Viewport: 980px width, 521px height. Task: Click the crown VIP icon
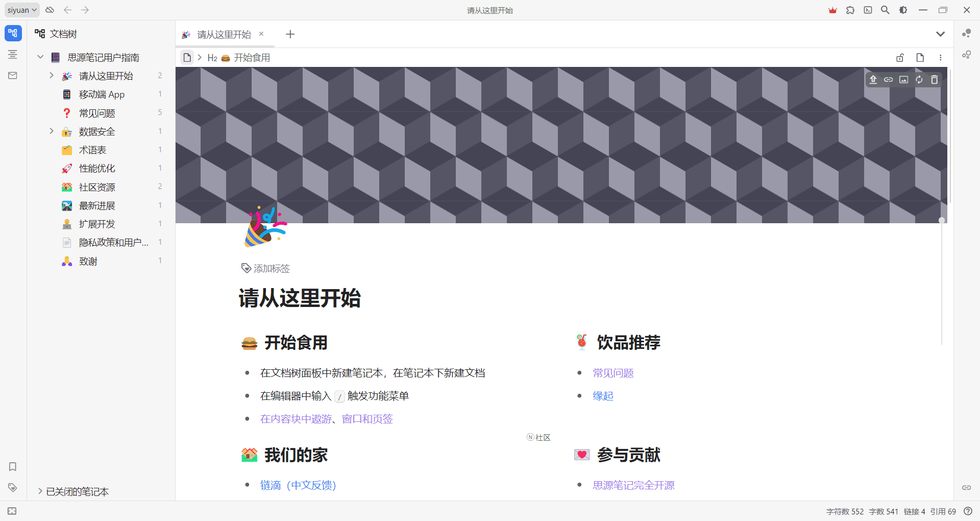click(x=832, y=10)
